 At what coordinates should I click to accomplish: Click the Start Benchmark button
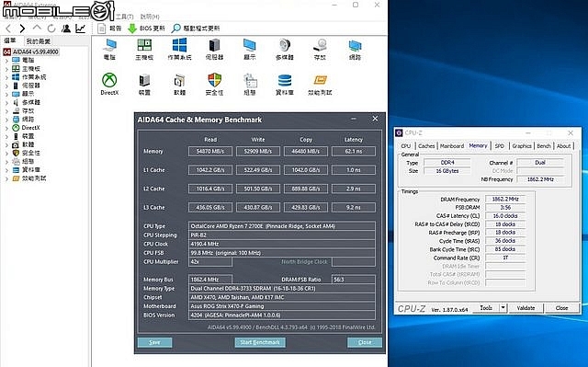[x=260, y=342]
